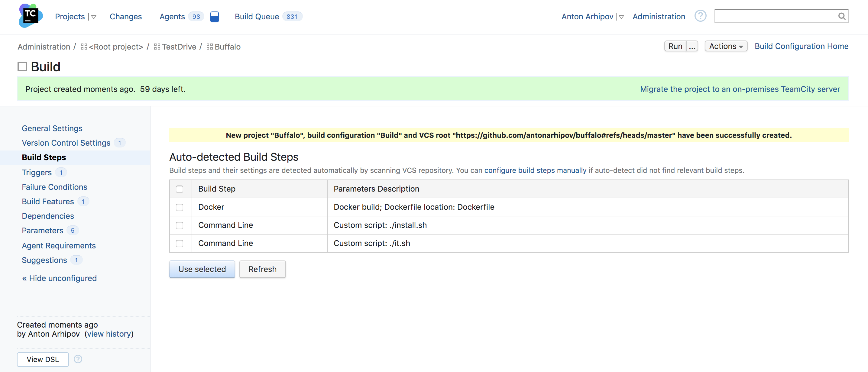Image resolution: width=868 pixels, height=372 pixels.
Task: Click Hide unconfigured link
Action: pyautogui.click(x=59, y=278)
